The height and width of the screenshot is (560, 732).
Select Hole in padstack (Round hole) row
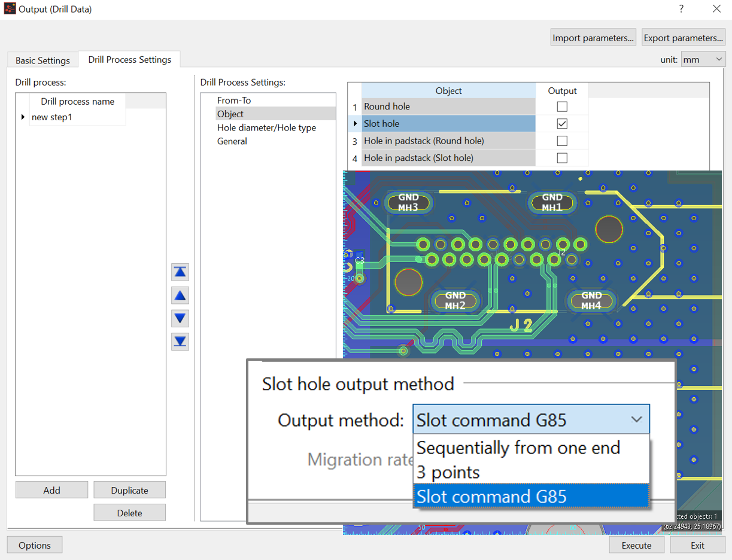point(449,141)
